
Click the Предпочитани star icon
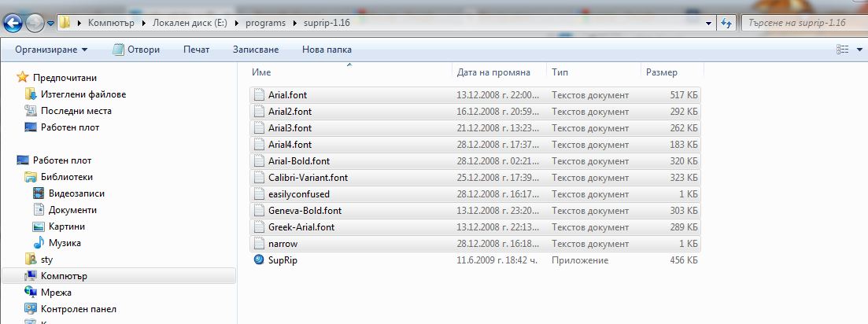pyautogui.click(x=22, y=77)
